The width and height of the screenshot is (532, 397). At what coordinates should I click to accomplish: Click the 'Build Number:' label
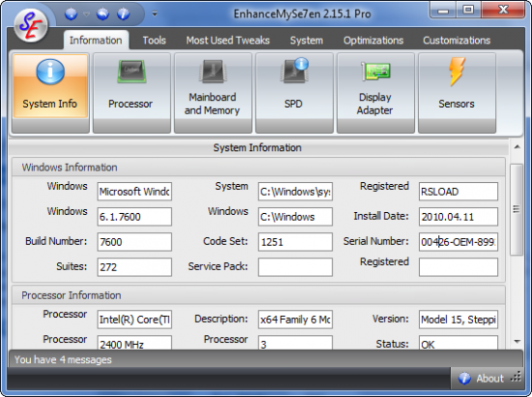coord(56,241)
